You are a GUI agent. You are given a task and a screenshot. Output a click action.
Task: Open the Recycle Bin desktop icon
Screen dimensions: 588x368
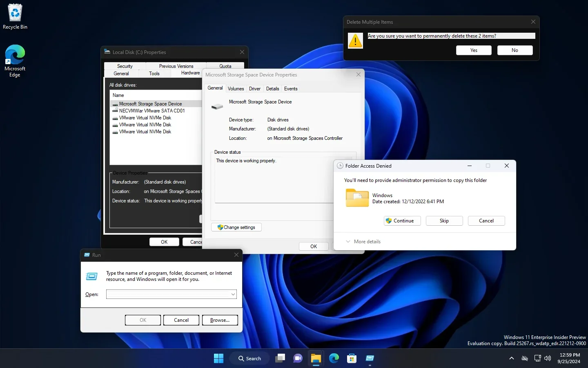pos(15,17)
